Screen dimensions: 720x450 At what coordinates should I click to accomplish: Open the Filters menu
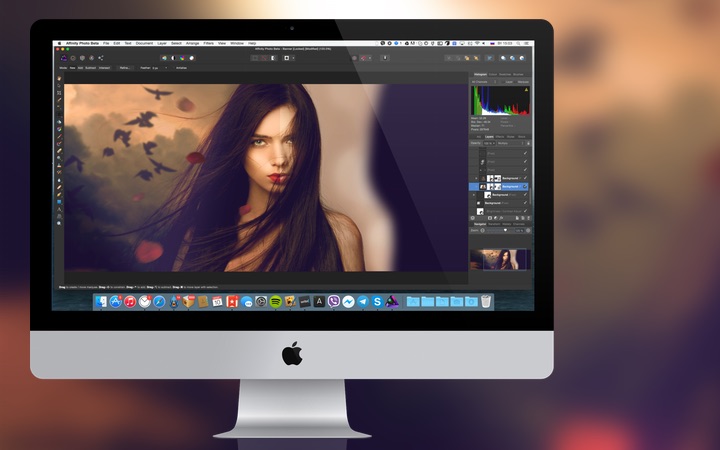pyautogui.click(x=208, y=43)
